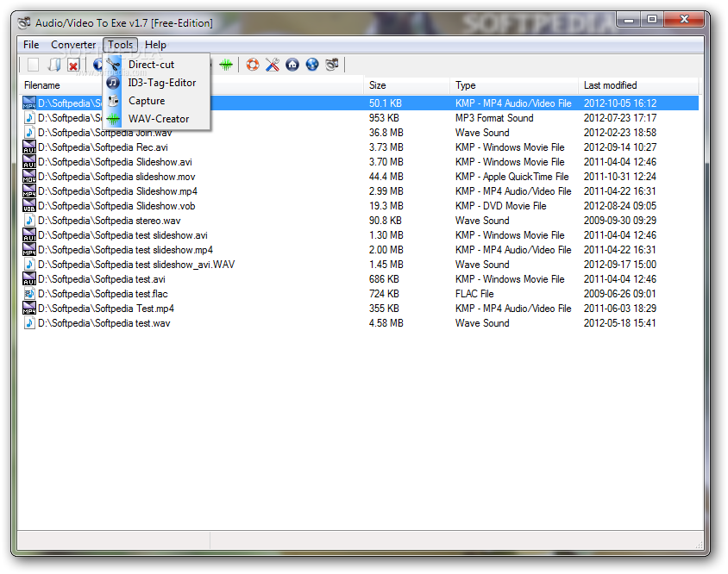
Task: Click the new blank list toolbar icon
Action: pyautogui.click(x=33, y=65)
